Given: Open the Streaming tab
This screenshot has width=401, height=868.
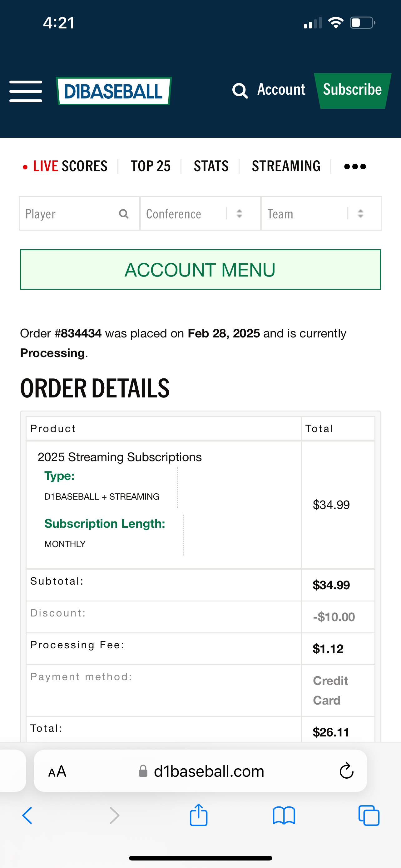Looking at the screenshot, I should pos(286,166).
